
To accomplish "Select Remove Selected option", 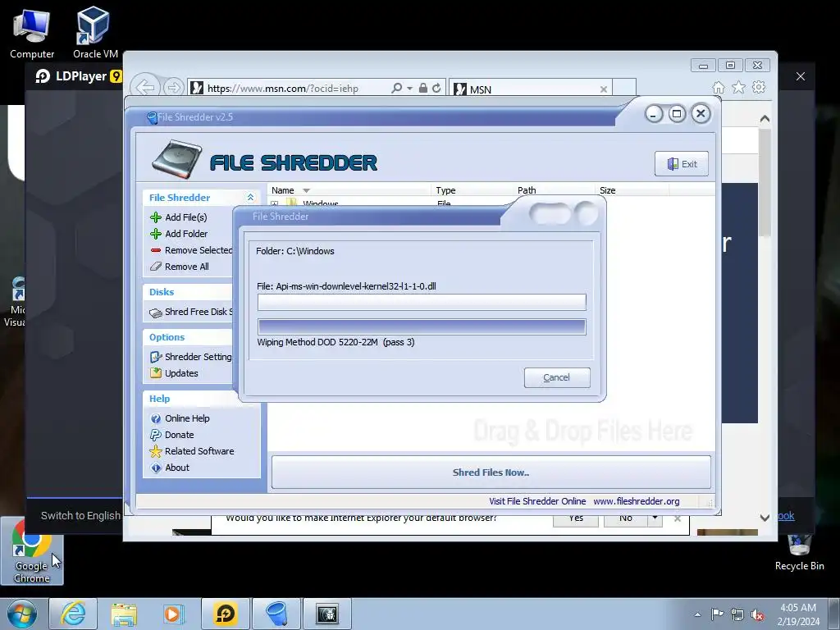I will (191, 250).
